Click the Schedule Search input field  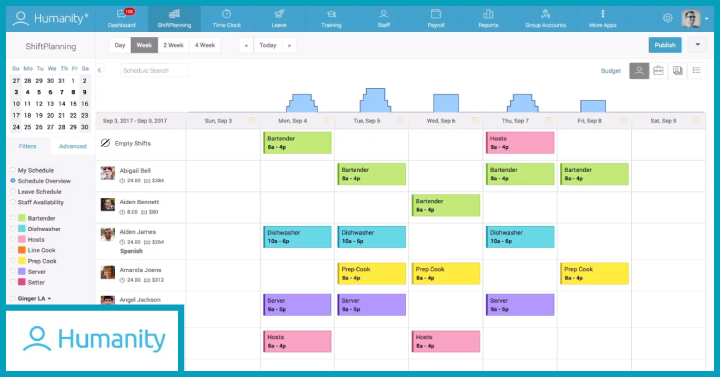coord(155,70)
